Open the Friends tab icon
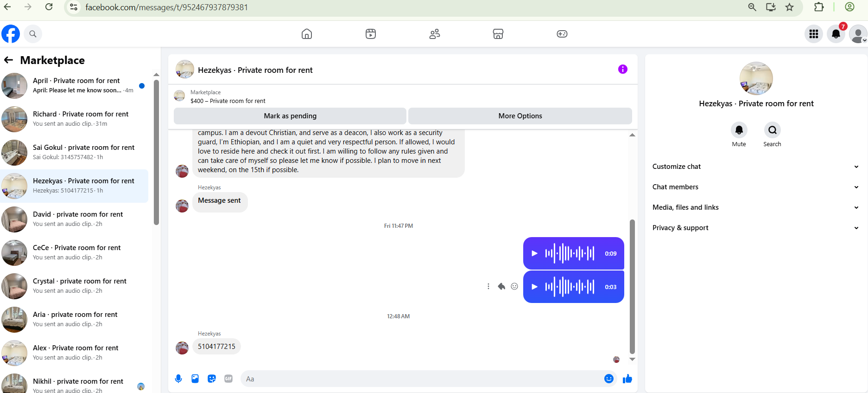 (435, 34)
